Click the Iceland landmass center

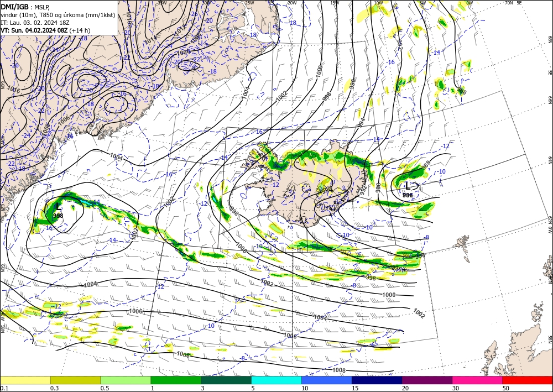307,185
